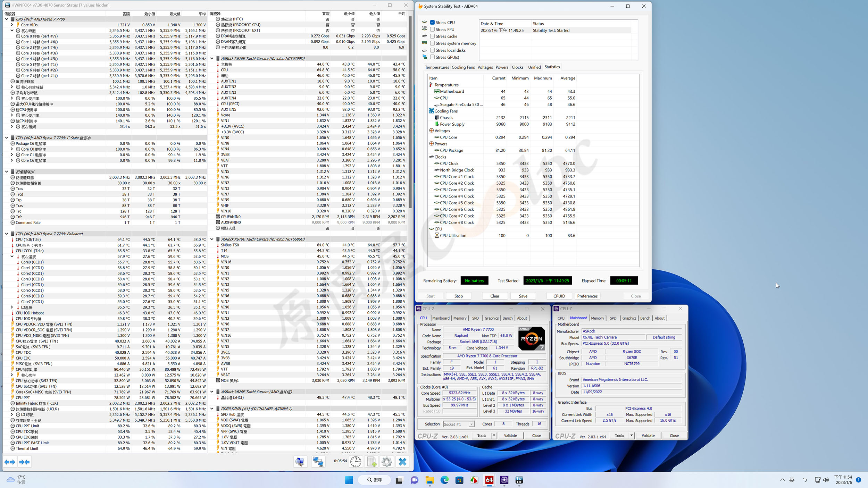This screenshot has height=488, width=868.
Task: Open HWiNFO settings gear icon
Action: click(386, 462)
